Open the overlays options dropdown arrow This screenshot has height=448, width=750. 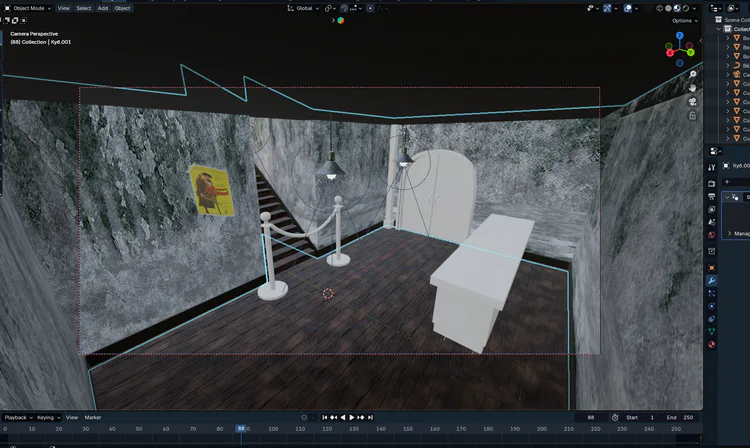(636, 8)
